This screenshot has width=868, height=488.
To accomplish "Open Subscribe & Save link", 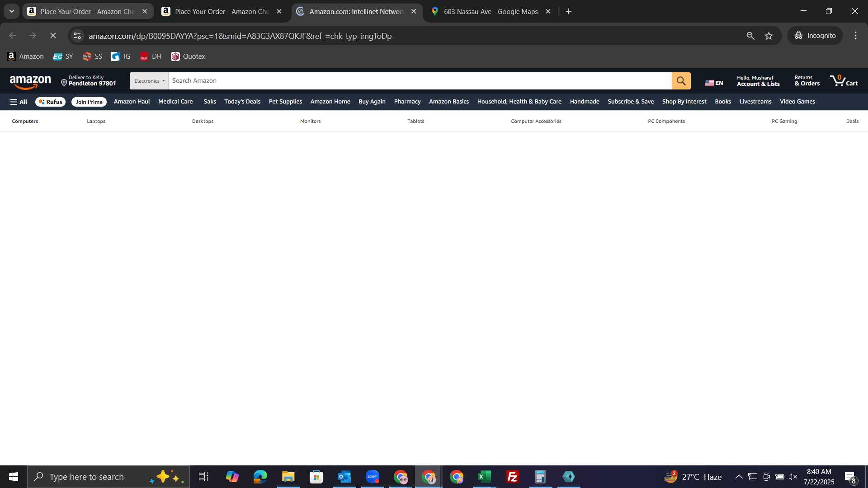I will 631,102.
